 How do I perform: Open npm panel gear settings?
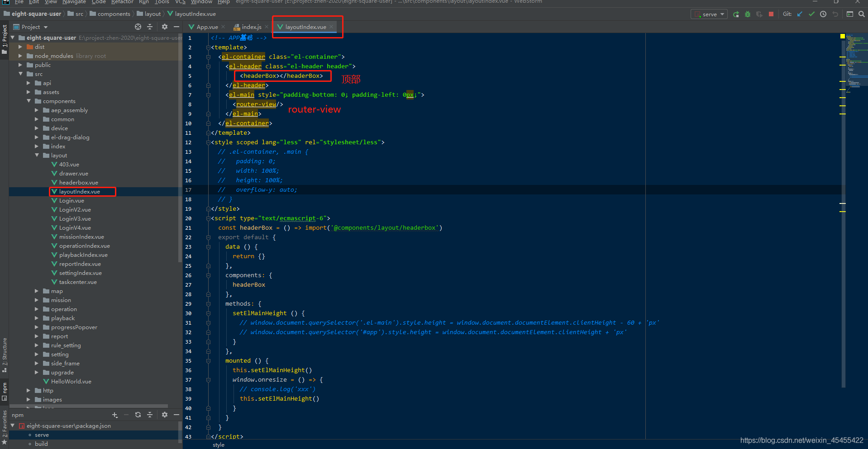coord(165,415)
